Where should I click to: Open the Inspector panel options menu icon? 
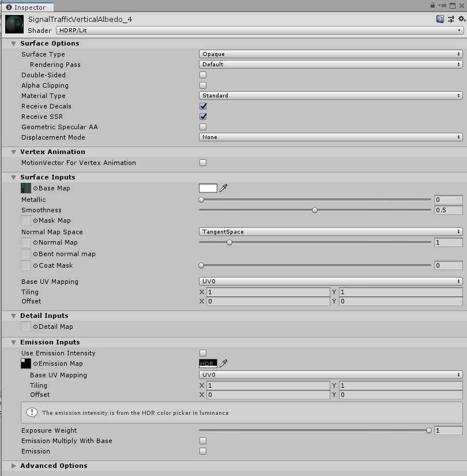tap(442, 5)
